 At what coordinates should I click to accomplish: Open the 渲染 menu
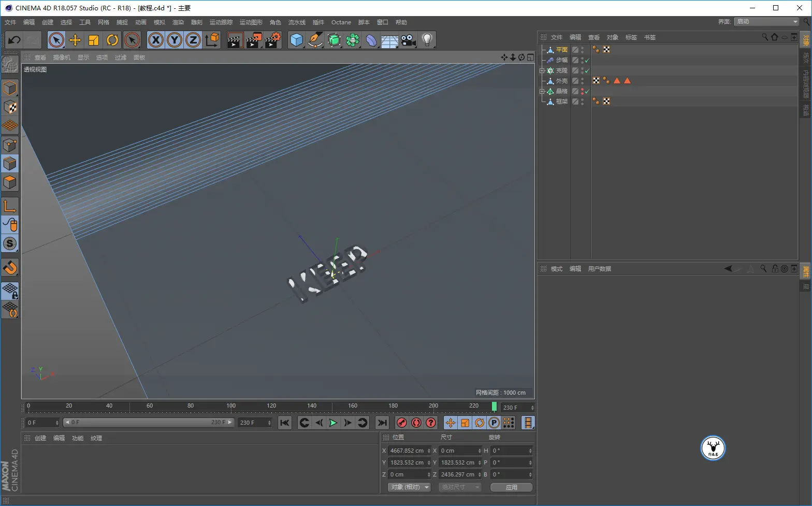[x=178, y=22]
